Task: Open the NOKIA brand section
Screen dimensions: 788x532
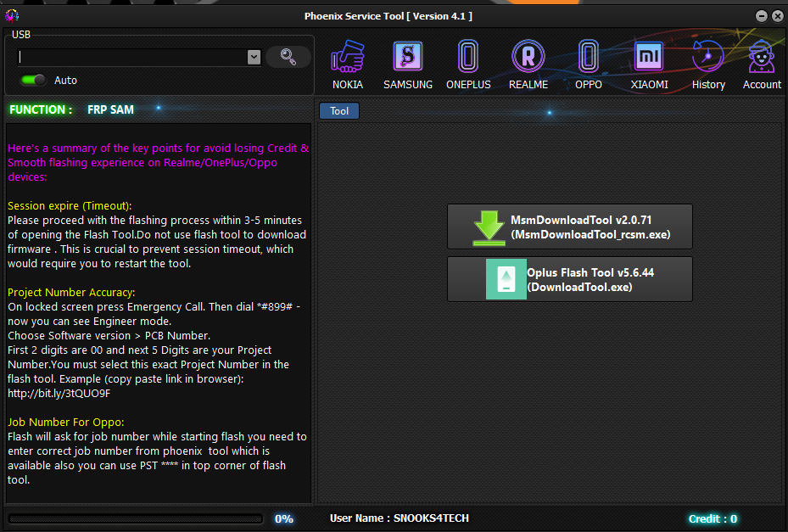Action: (x=347, y=65)
